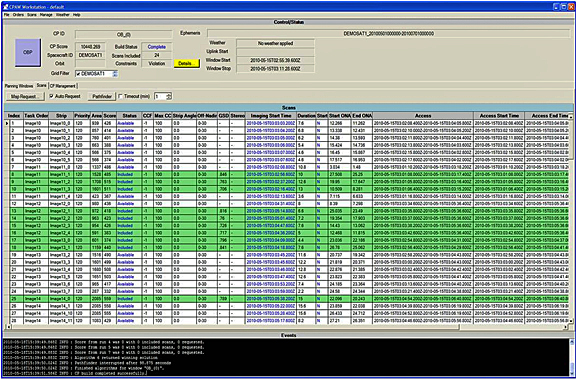Click the Build Status Complete field
Viewport: 576px width, 379px height.
coord(156,47)
